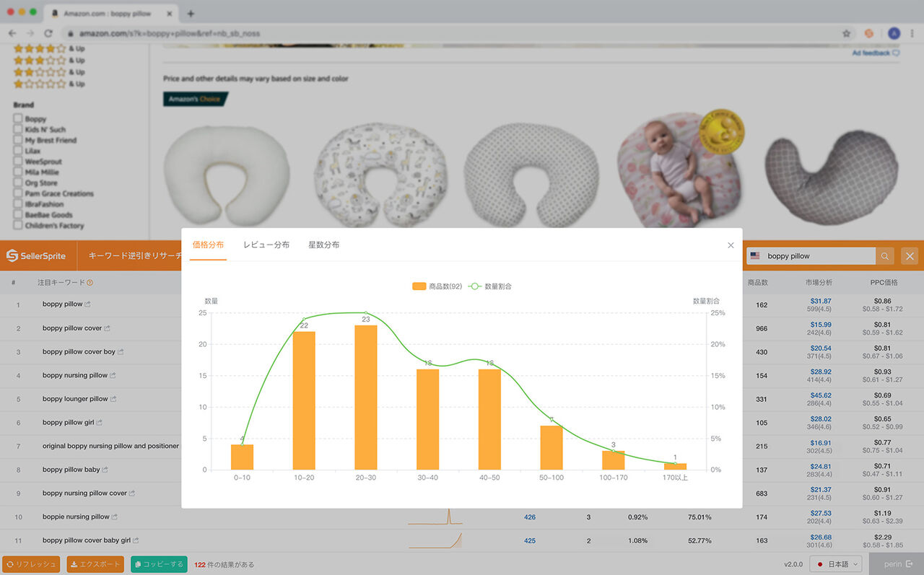
Task: Click the PPC価格 column header
Action: pyautogui.click(x=882, y=282)
